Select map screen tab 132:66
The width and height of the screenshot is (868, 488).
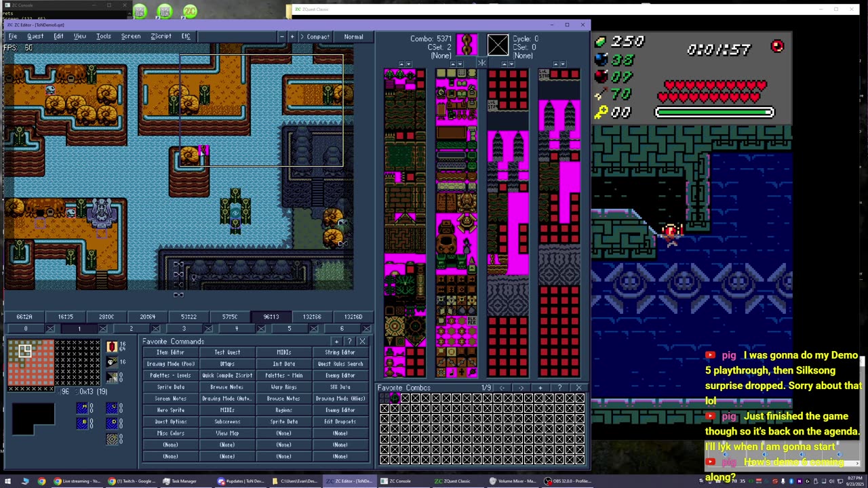point(312,317)
